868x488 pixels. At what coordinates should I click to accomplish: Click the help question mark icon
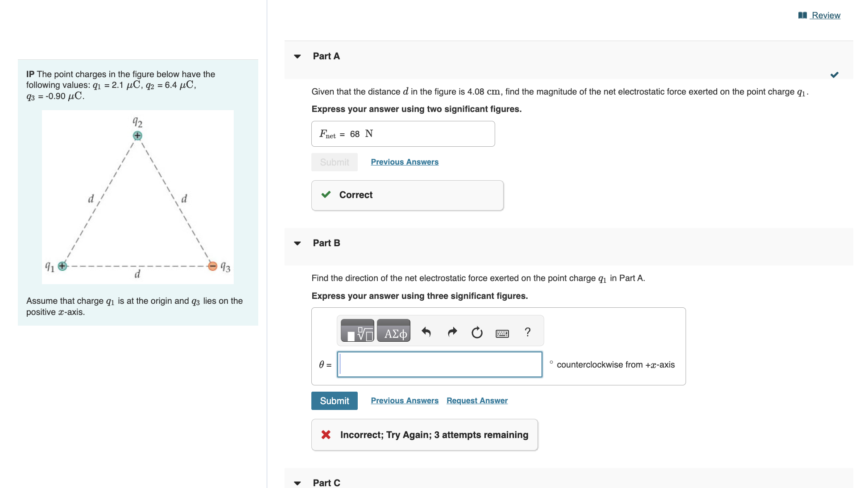pyautogui.click(x=528, y=332)
